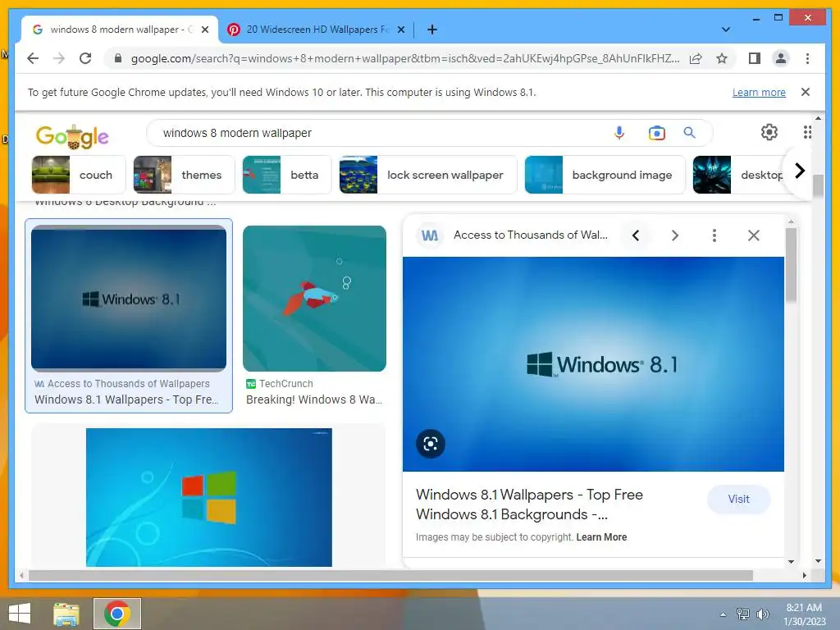Open Breaking! Windows 8 Wa... TechCrunch link

(x=314, y=399)
